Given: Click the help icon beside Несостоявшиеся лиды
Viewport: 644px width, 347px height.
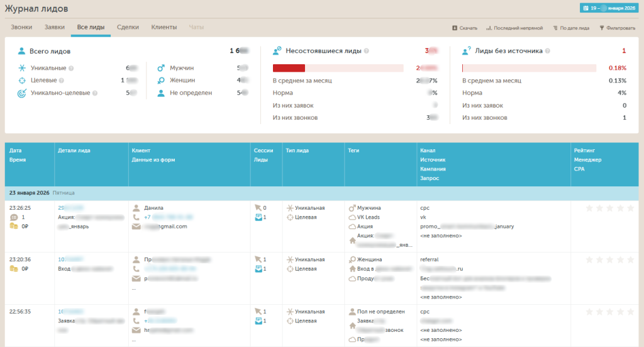Looking at the screenshot, I should point(366,51).
